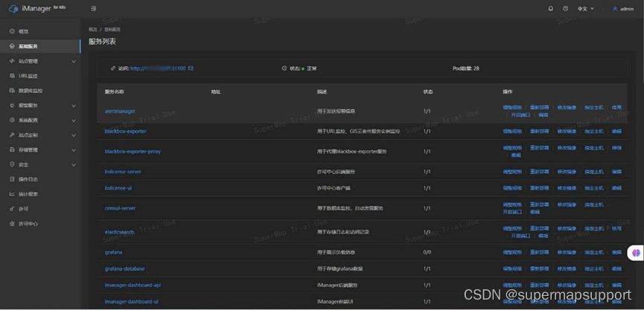
Task: Collapse the sidebar with the menu fold icon
Action: (94, 9)
